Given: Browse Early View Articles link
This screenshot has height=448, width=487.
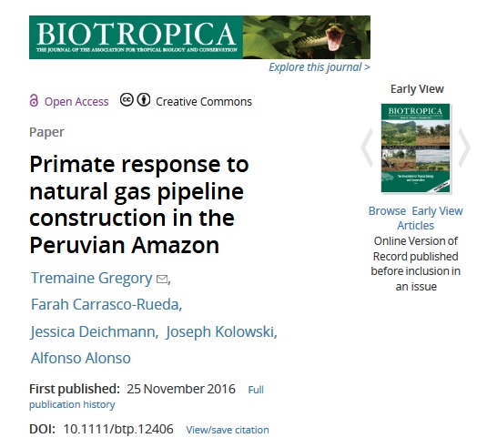Looking at the screenshot, I should [416, 219].
